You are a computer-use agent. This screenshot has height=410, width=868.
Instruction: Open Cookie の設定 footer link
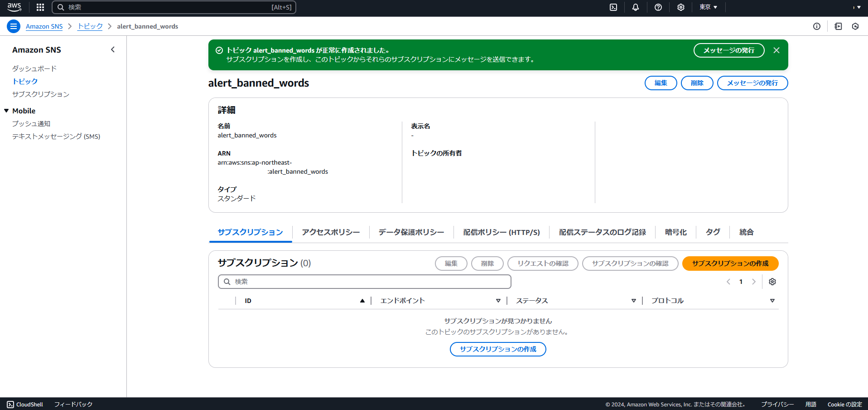(x=845, y=404)
